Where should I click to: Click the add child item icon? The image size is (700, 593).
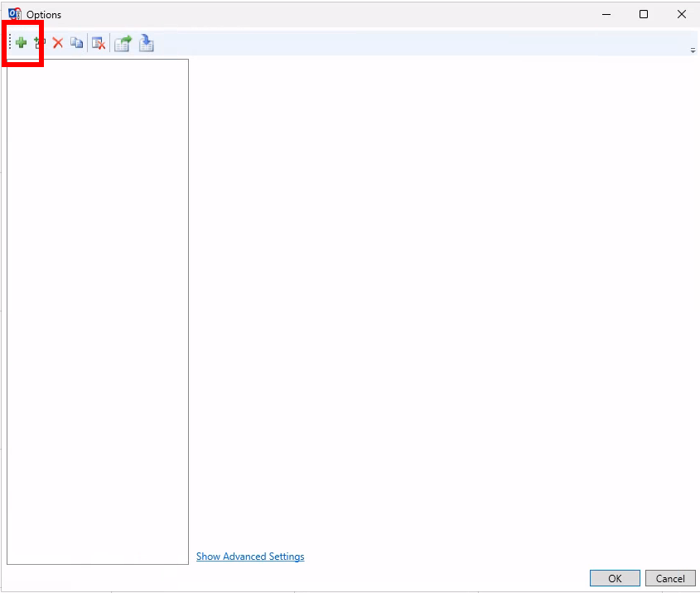point(39,43)
